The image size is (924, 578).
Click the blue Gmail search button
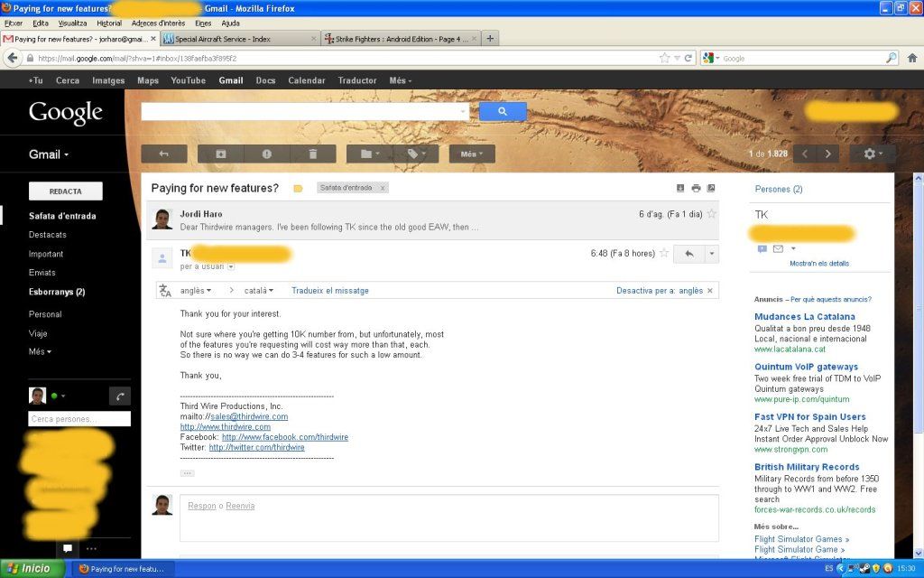click(x=503, y=111)
